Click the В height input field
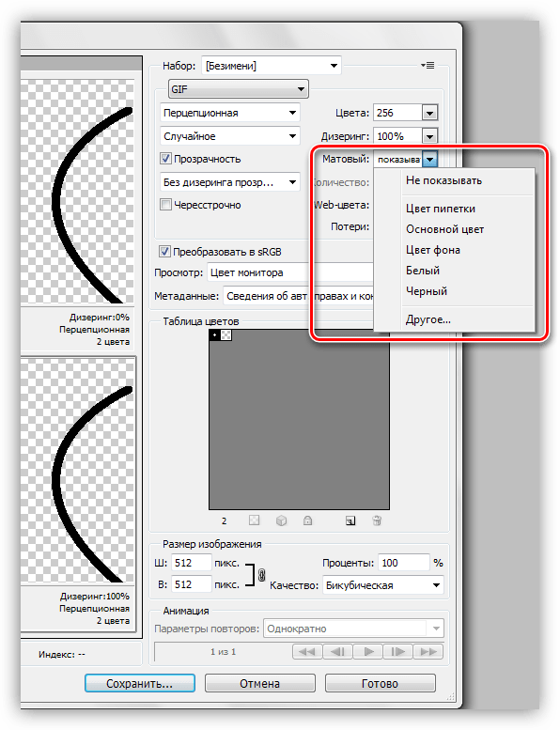Viewport: 560px width, 730px height. coord(192,584)
